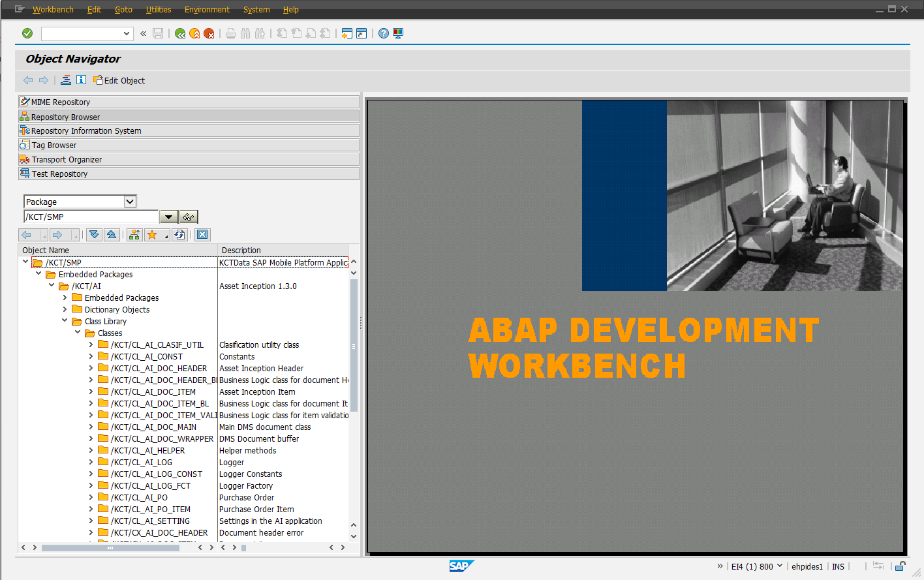
Task: Open Help via the question mark icon
Action: pos(384,33)
